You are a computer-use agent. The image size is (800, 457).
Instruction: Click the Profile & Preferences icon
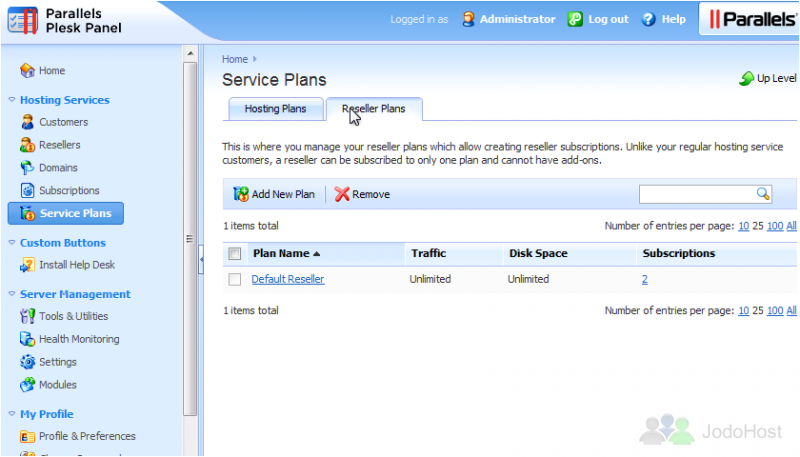click(27, 436)
